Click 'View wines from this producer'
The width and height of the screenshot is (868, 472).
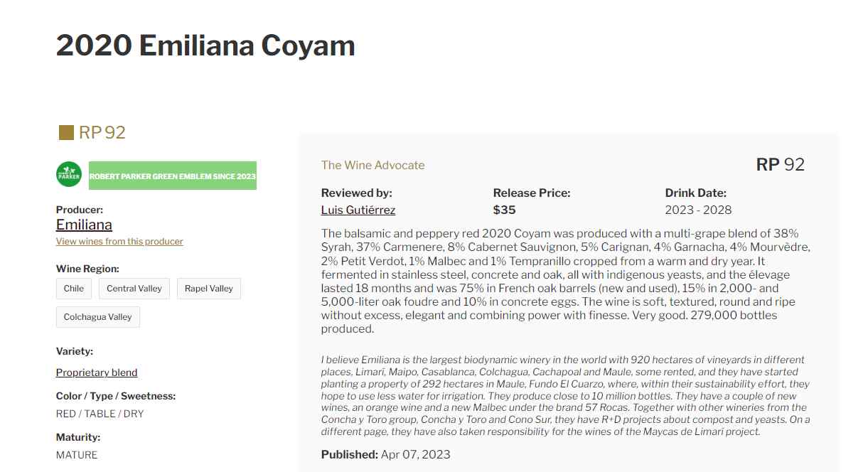click(119, 242)
